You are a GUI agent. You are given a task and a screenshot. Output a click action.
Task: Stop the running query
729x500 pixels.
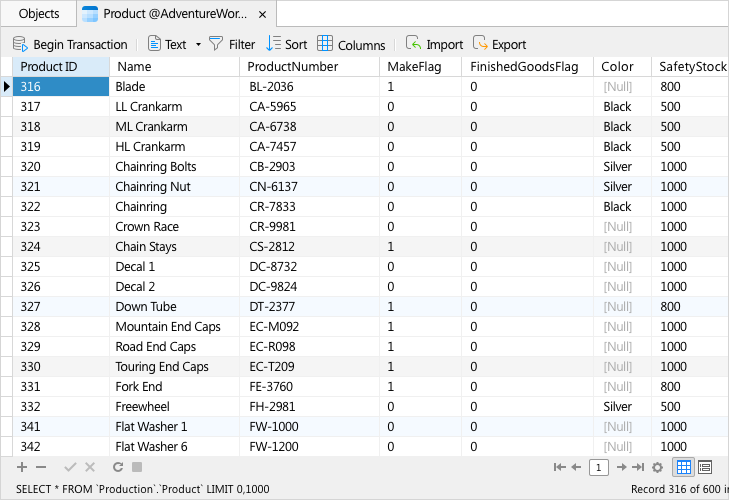pos(137,467)
